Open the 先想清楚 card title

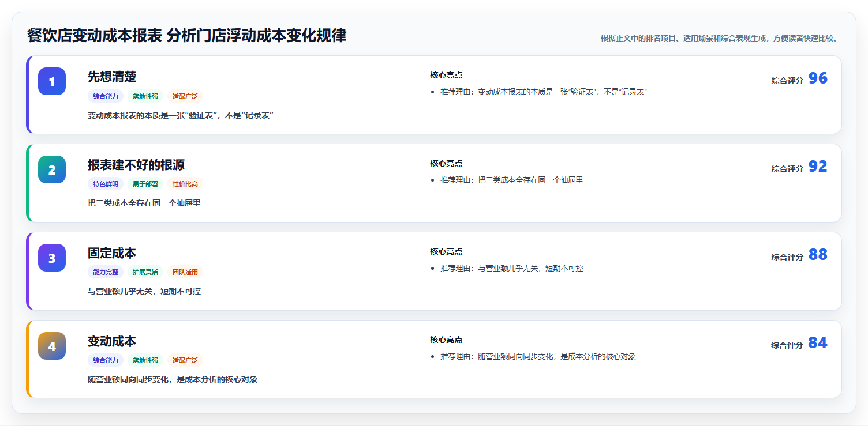pyautogui.click(x=112, y=77)
